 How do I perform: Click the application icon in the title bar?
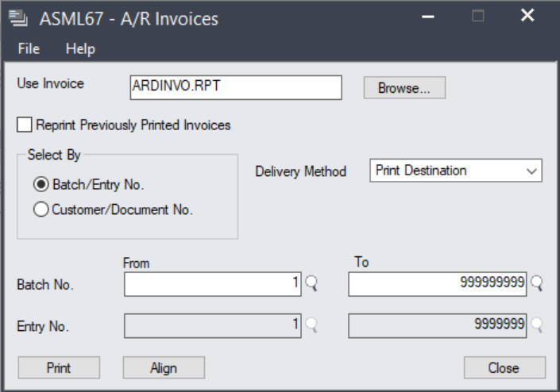click(18, 17)
